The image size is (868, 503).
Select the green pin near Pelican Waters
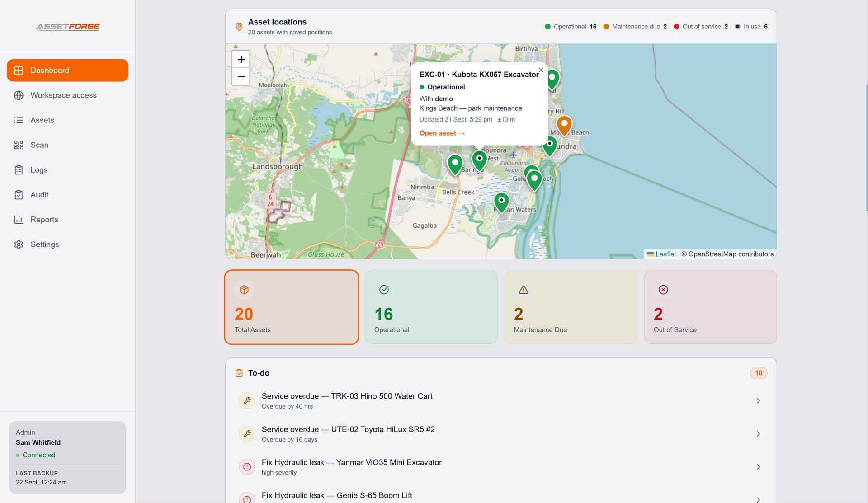pos(501,202)
